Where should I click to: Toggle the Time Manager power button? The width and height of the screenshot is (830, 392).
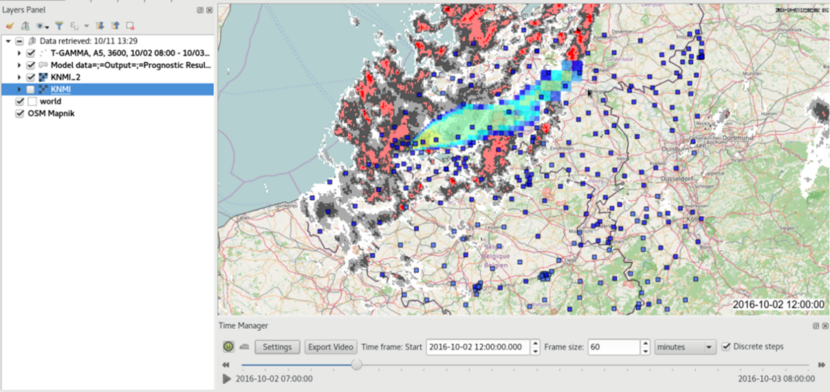[x=228, y=347]
